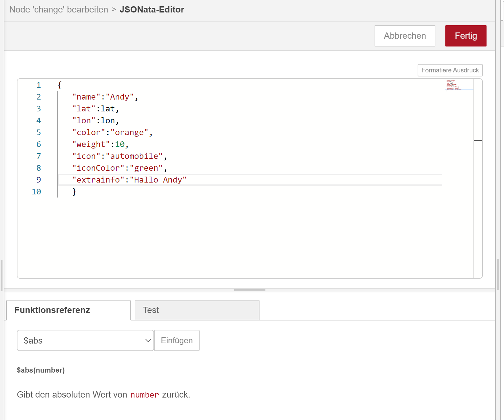Insert function with Einfügen button
This screenshot has height=420, width=504.
(x=177, y=340)
